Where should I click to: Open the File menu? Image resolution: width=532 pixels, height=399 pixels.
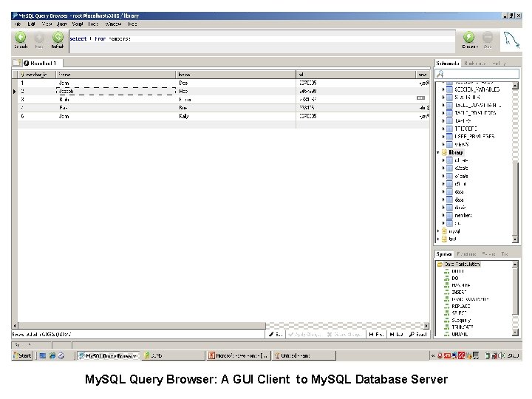(18, 24)
